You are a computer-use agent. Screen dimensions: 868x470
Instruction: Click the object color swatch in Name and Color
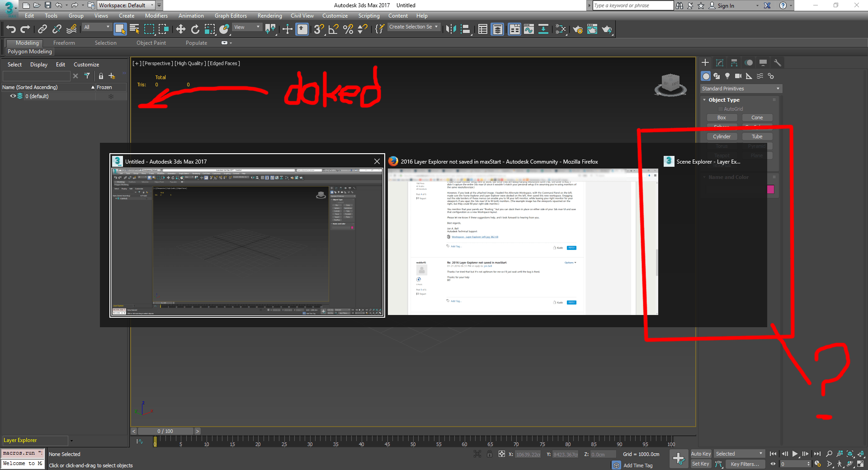point(771,189)
